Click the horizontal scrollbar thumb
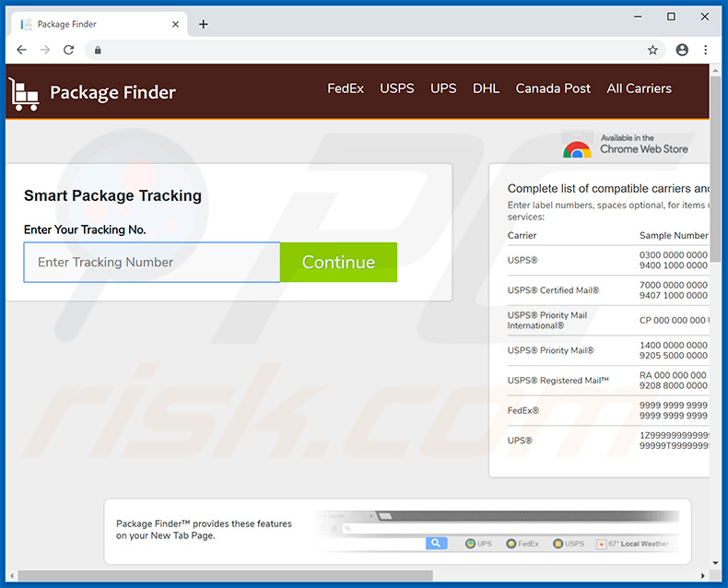Image resolution: width=728 pixels, height=588 pixels. point(225,576)
